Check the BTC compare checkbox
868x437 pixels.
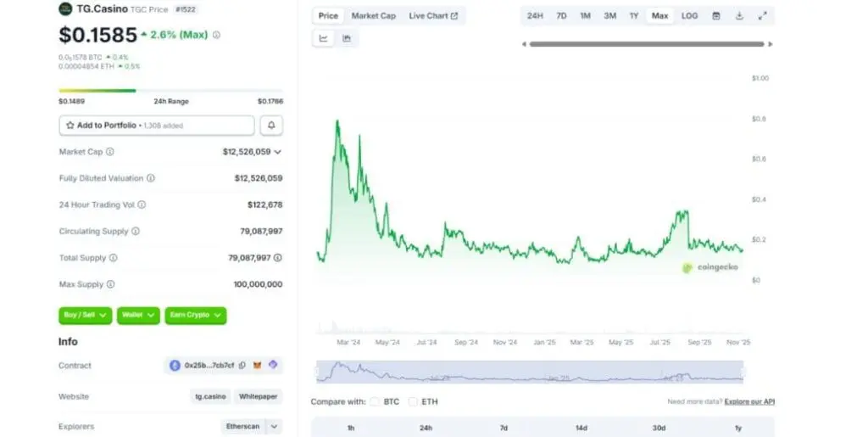(375, 401)
